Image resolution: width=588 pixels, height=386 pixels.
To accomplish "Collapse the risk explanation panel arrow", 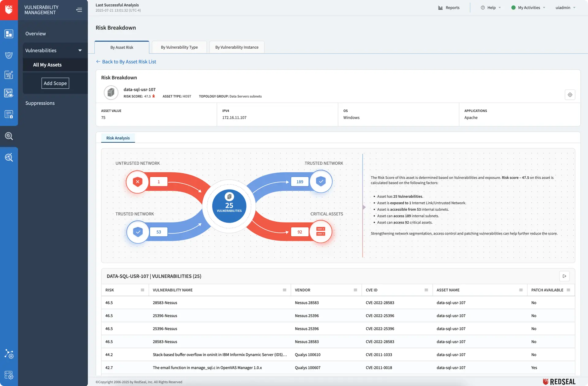I will tap(364, 207).
